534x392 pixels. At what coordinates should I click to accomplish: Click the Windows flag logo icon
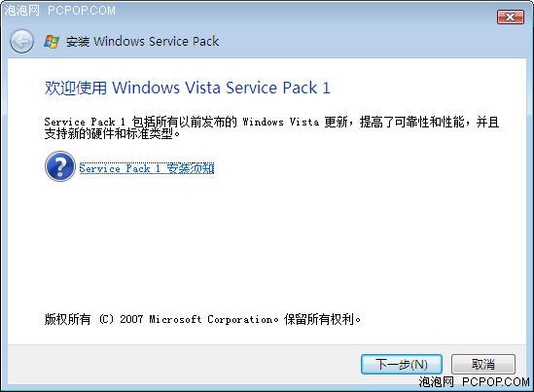(52, 42)
